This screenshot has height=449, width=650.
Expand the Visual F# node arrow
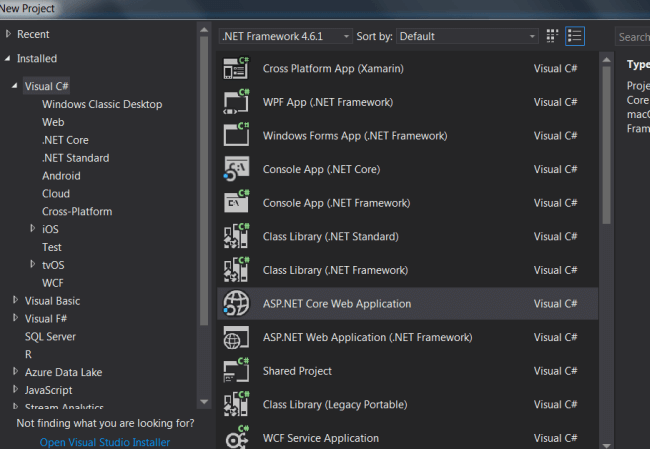15,318
